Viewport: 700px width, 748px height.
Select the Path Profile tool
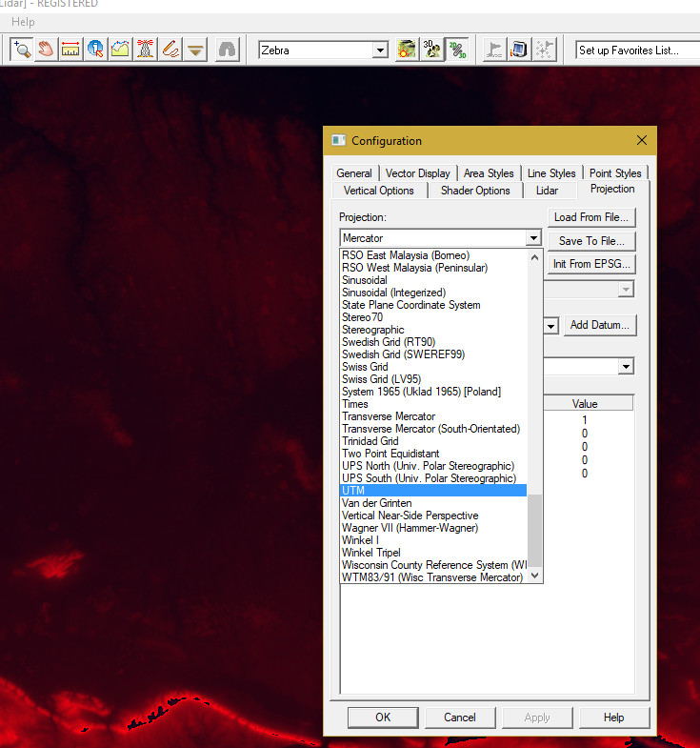click(120, 50)
